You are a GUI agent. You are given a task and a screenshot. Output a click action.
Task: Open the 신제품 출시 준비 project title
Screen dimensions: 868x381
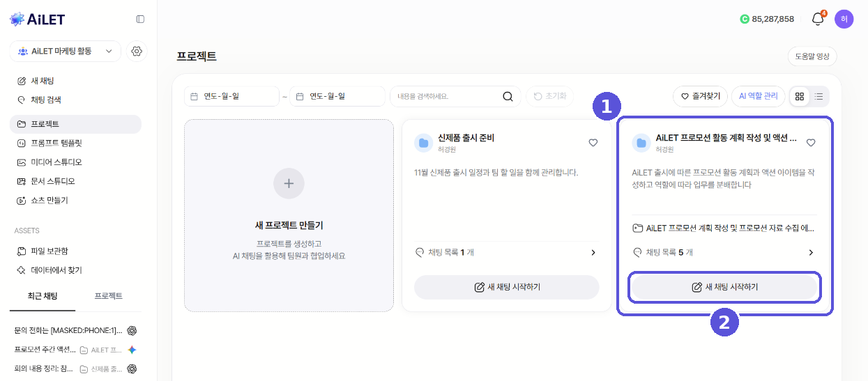[x=466, y=138]
